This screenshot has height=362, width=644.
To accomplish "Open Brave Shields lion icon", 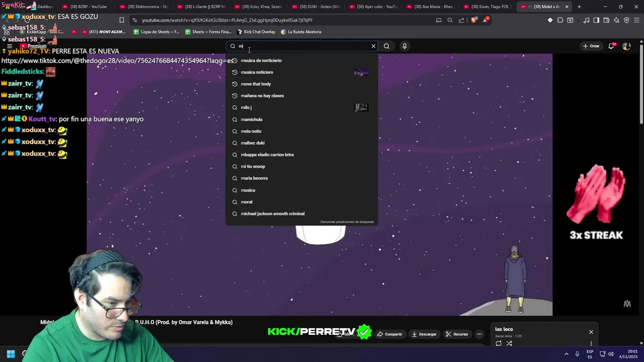I will click(473, 20).
